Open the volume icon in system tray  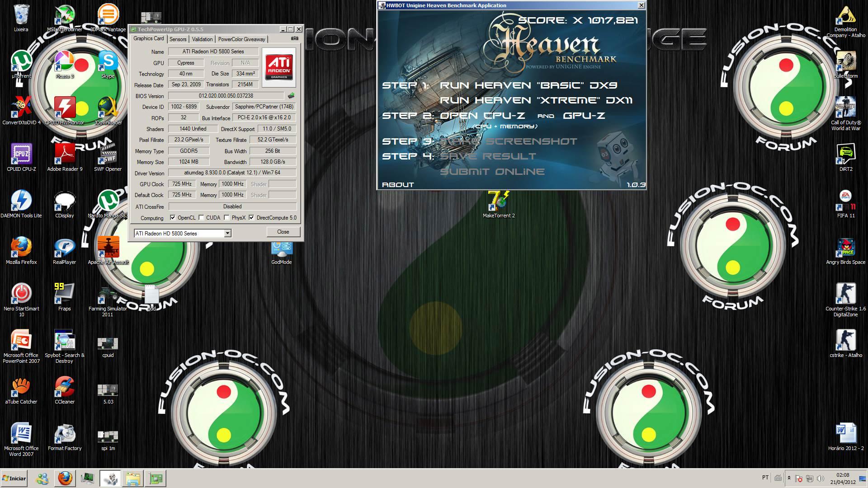(820, 478)
